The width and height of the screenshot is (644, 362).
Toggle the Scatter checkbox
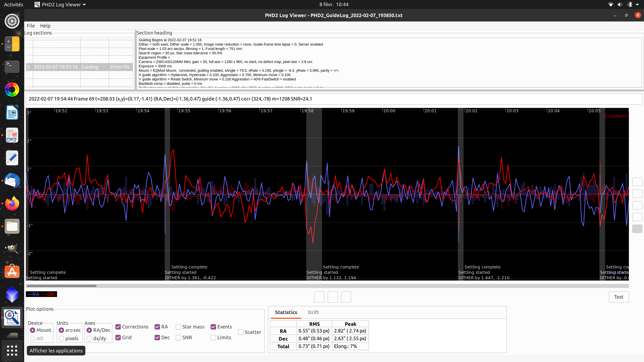click(x=241, y=332)
